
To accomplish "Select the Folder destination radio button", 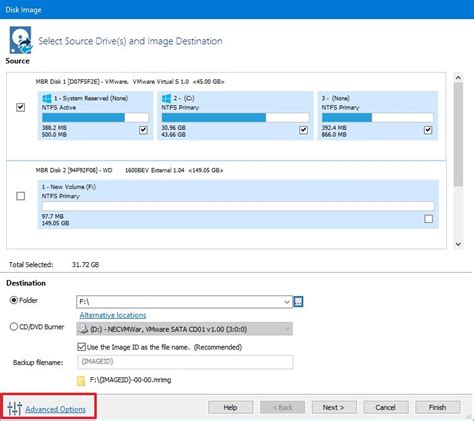I will 14,300.
